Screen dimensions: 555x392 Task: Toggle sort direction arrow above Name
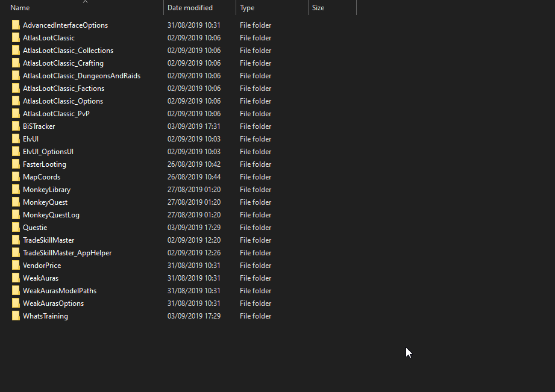85,2
